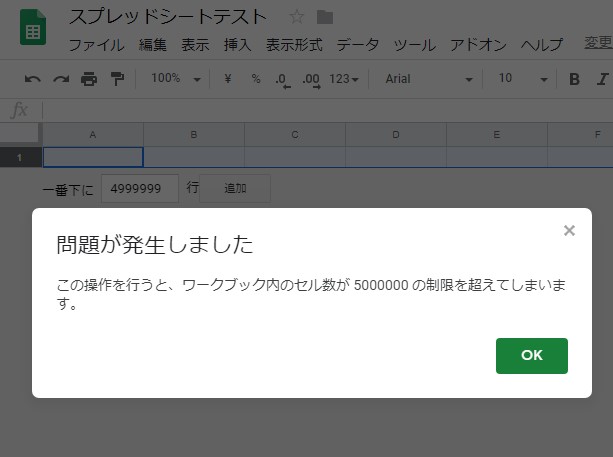Click the paint format icon

coord(117,79)
